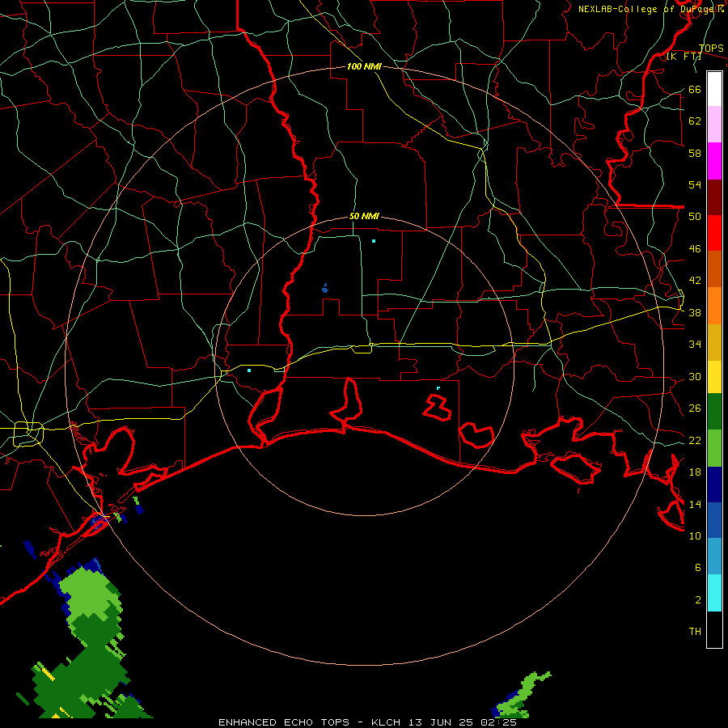Click the dark green legend swatch
728x728 pixels.
click(714, 412)
